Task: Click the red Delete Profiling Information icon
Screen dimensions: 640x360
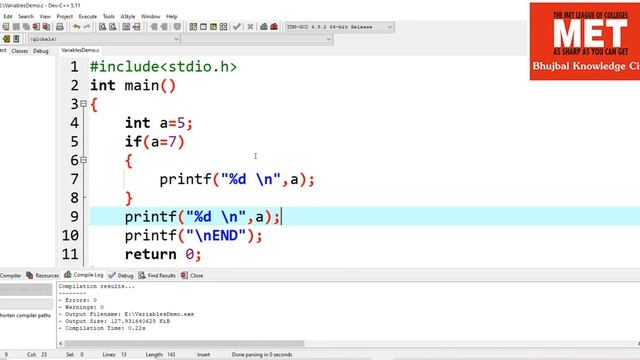Action: click(x=274, y=27)
